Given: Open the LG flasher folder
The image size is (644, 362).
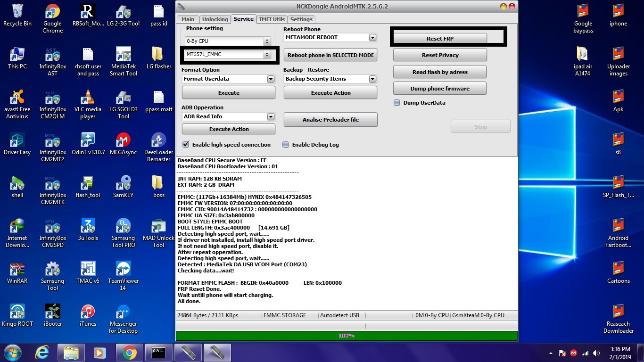Looking at the screenshot, I should tap(159, 58).
